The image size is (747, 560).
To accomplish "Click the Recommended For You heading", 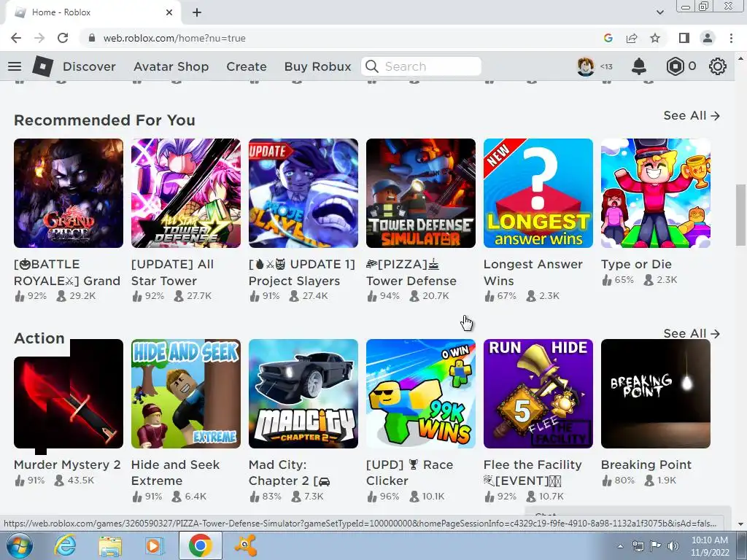I will (x=104, y=120).
